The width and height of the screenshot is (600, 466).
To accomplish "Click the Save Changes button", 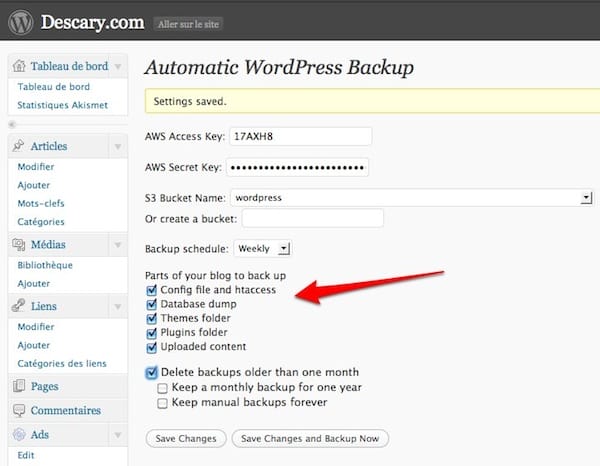I will coord(185,438).
